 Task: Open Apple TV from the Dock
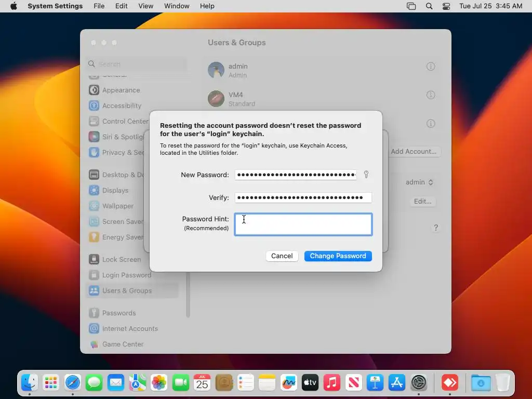click(x=310, y=383)
